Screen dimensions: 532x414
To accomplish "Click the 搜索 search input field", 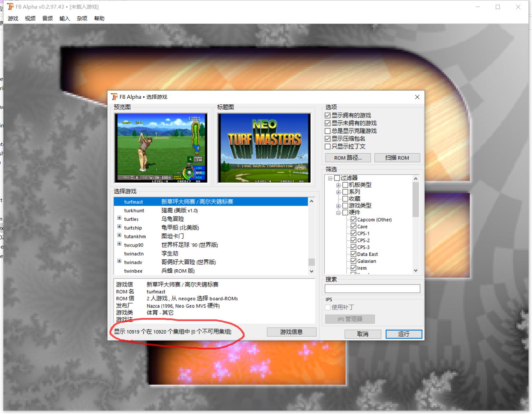I will 372,289.
